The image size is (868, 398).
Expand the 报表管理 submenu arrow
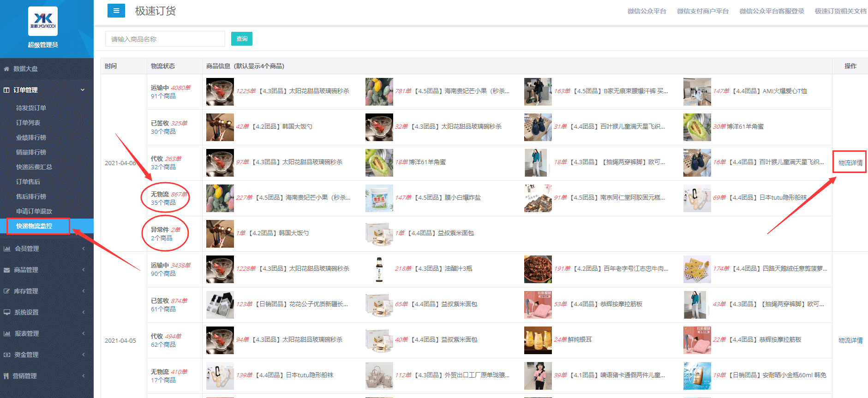pyautogui.click(x=84, y=333)
